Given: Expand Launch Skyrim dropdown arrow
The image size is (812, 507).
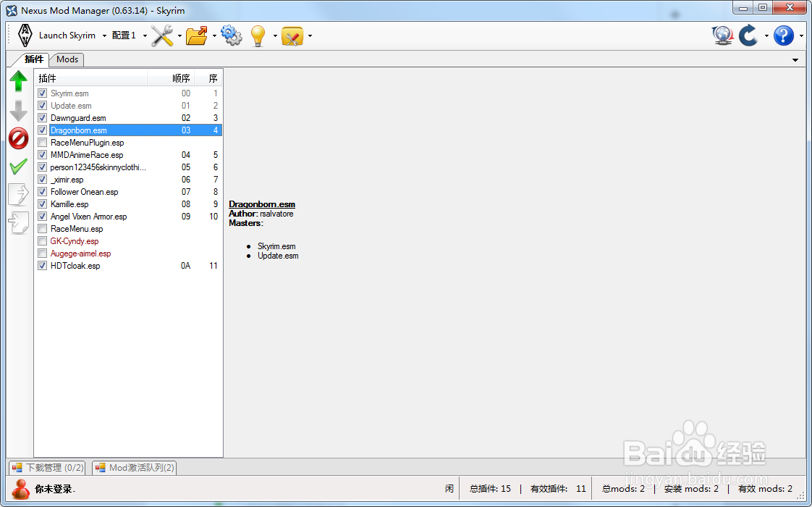Looking at the screenshot, I should point(104,35).
